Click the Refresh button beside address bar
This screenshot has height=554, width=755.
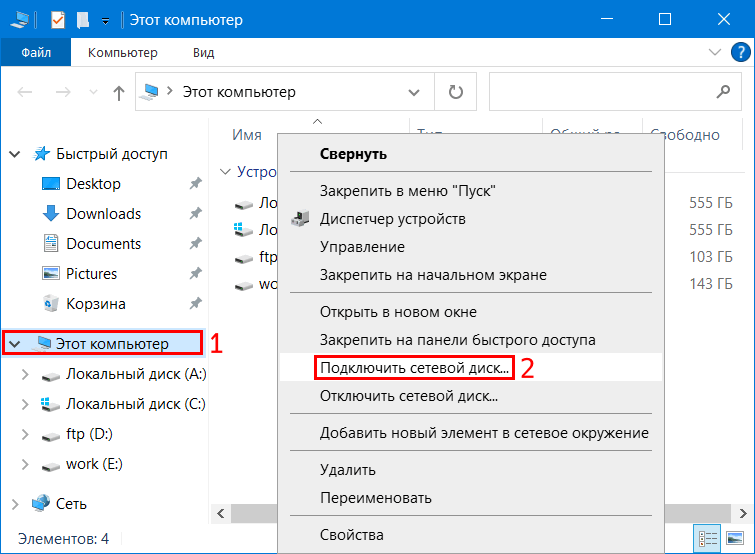coord(456,92)
